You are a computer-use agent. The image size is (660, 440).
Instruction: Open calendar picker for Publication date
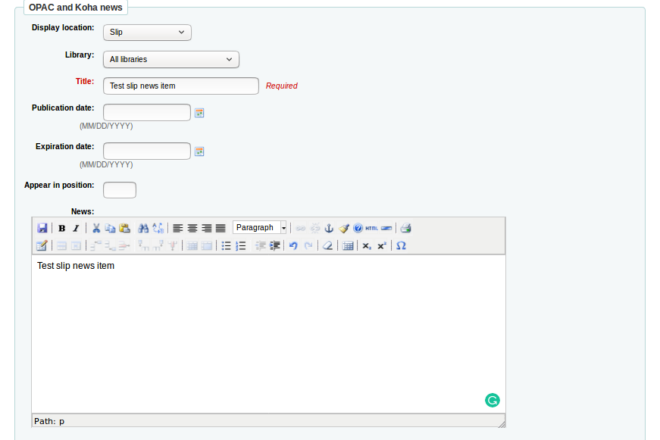tap(199, 113)
